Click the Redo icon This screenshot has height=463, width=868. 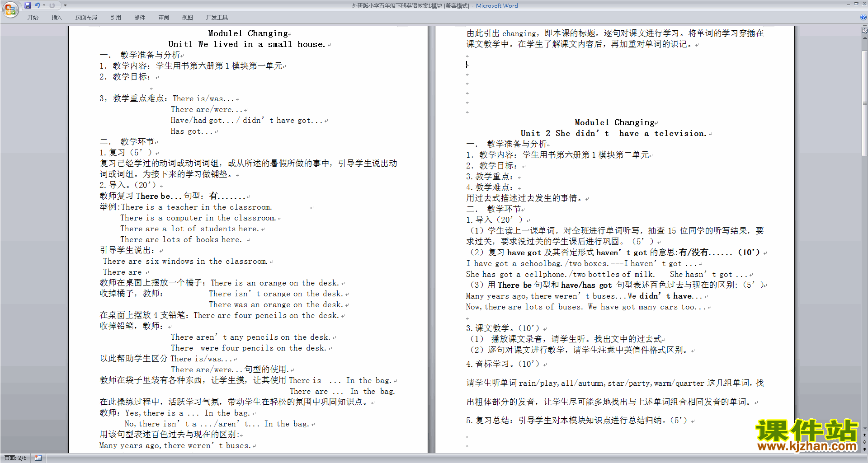pyautogui.click(x=52, y=5)
